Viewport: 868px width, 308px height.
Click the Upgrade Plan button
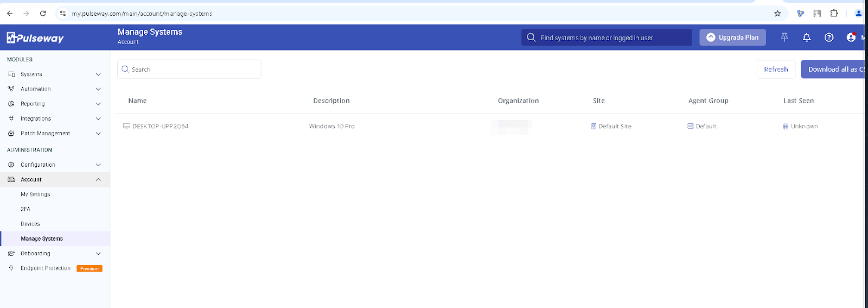(x=732, y=37)
